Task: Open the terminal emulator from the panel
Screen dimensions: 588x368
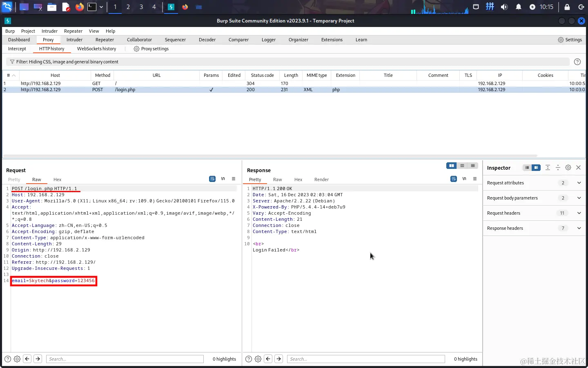Action: click(92, 7)
